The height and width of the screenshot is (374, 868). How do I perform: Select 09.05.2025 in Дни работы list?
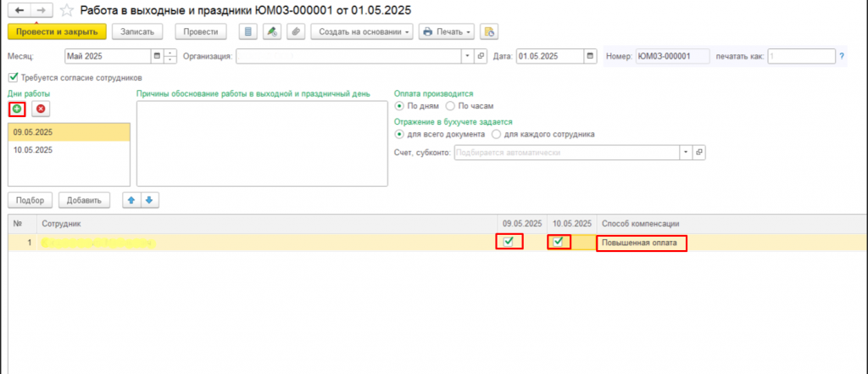pyautogui.click(x=70, y=132)
